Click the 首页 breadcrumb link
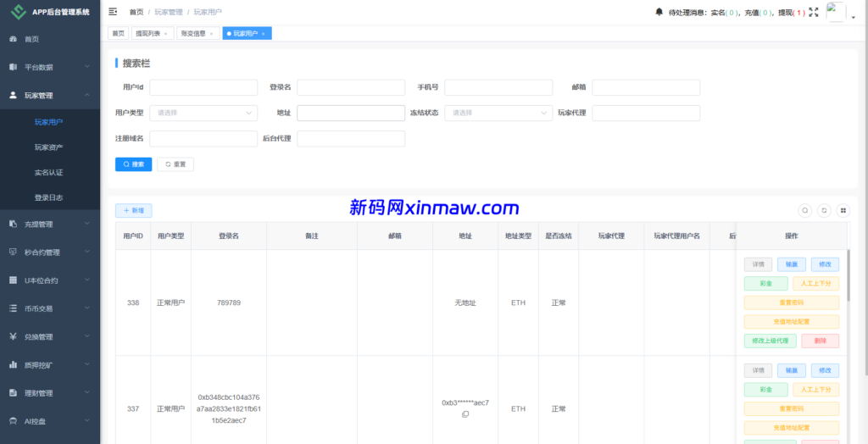The height and width of the screenshot is (444, 868). point(136,12)
